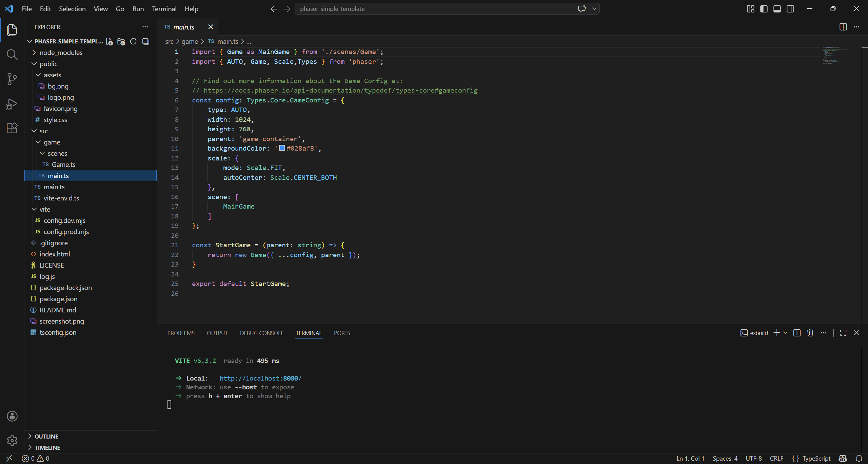Open the new terminal launch profile dropdown

785,333
